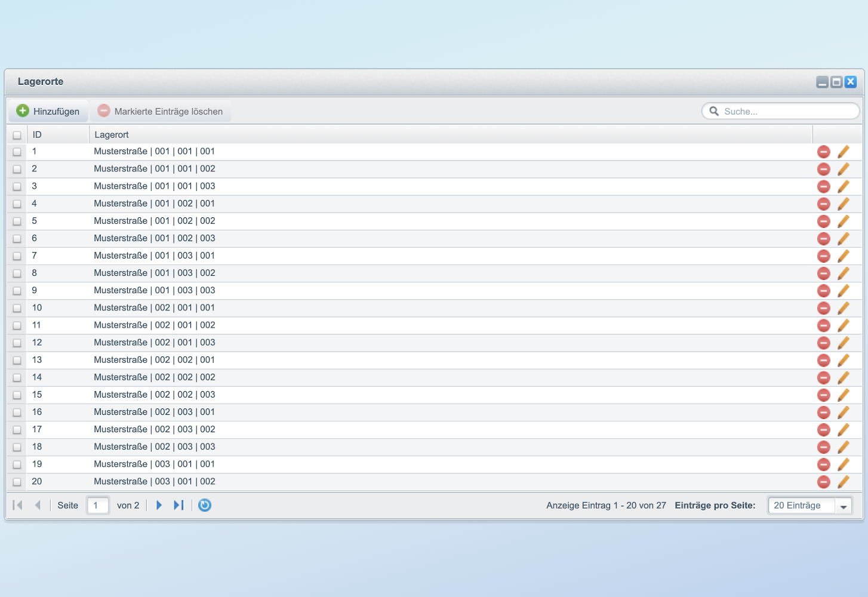Viewport: 868px width, 597px height.
Task: Tick checkbox of row ID 20
Action: (x=17, y=481)
